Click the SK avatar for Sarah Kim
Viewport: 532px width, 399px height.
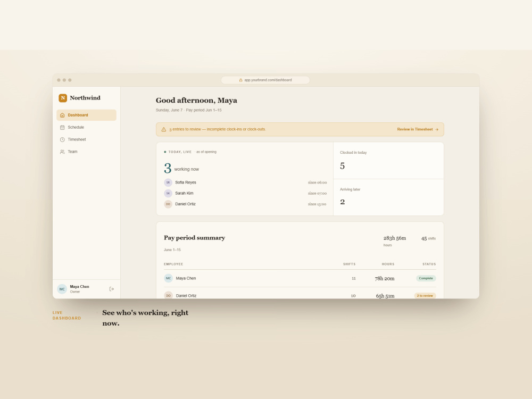[x=168, y=194]
